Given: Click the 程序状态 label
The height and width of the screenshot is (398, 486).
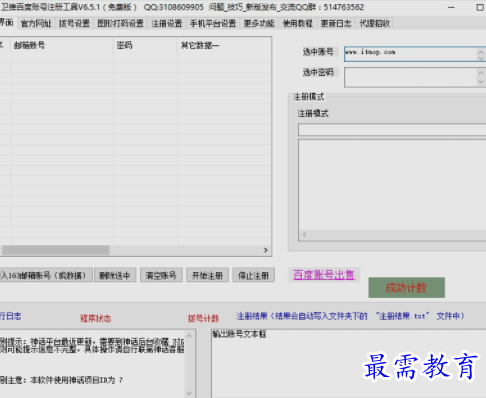Looking at the screenshot, I should 96,318.
